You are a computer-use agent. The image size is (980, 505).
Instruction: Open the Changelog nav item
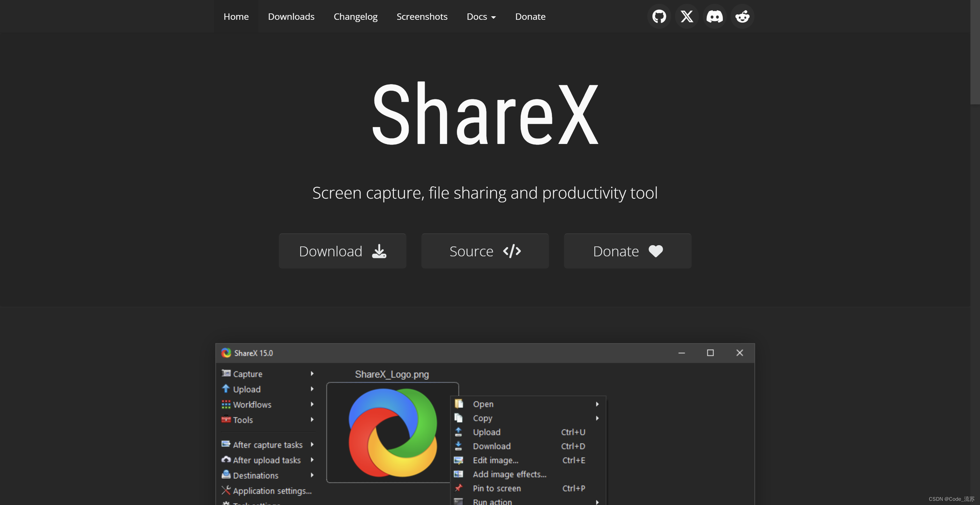point(355,16)
